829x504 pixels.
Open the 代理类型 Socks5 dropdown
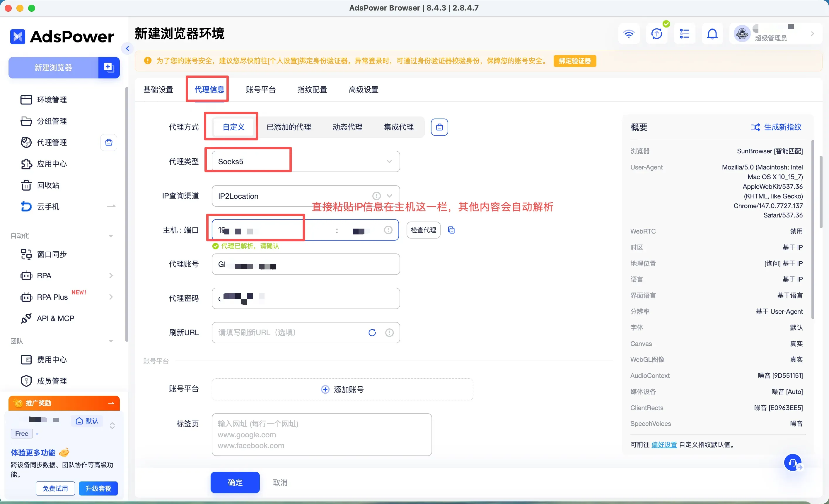tap(306, 161)
